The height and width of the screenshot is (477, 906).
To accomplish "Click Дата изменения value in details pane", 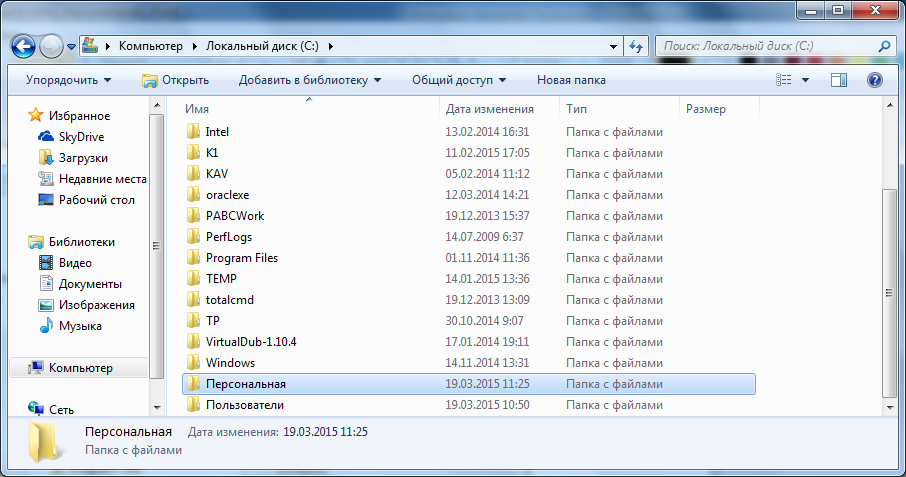I will click(x=325, y=432).
